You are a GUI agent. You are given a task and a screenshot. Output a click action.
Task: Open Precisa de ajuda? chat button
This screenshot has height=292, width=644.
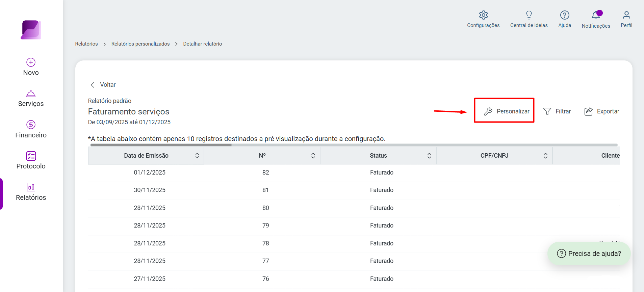(589, 254)
